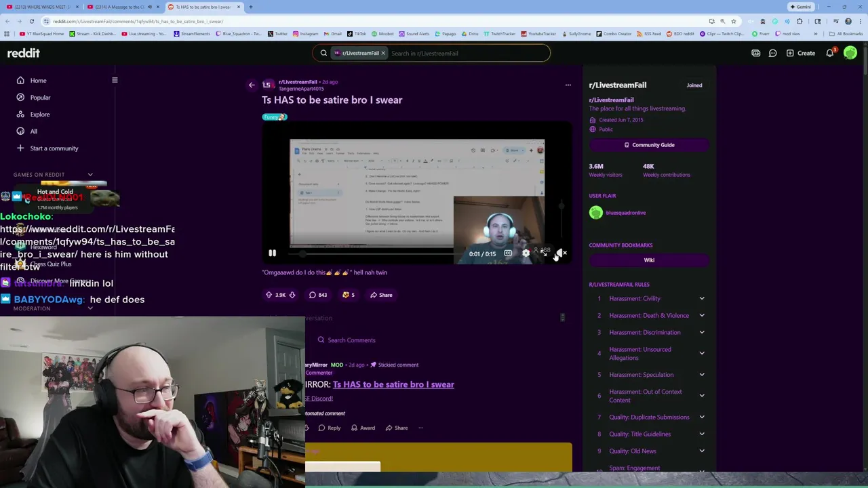Toggle closed captions on the video
Image resolution: width=868 pixels, height=488 pixels.
(x=508, y=253)
